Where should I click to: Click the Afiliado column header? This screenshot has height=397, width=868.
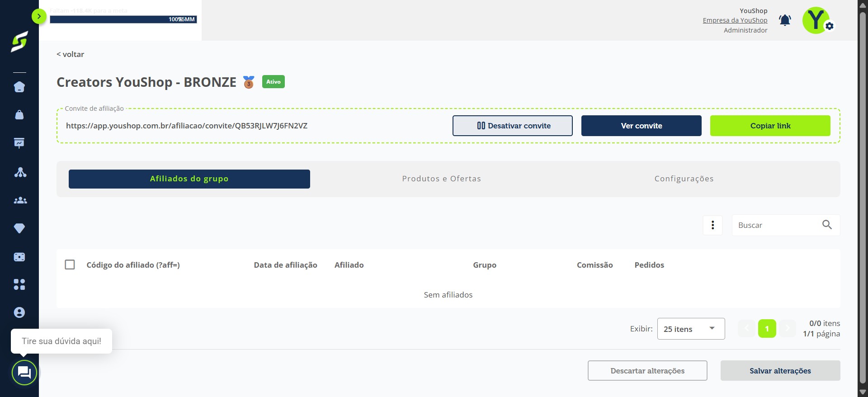(349, 265)
